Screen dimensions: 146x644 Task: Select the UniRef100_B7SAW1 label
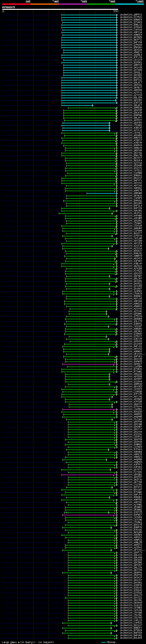131,371
